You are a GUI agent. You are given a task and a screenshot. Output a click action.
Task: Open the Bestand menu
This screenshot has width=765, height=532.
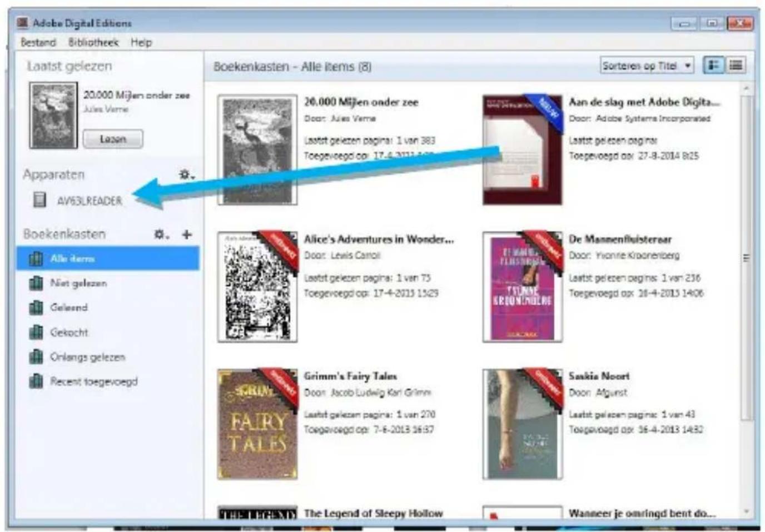[38, 42]
